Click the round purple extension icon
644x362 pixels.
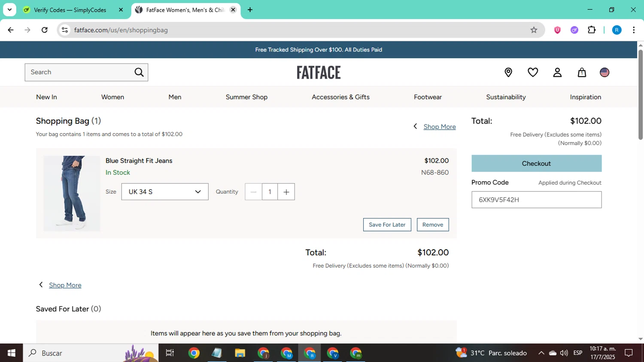tap(574, 30)
